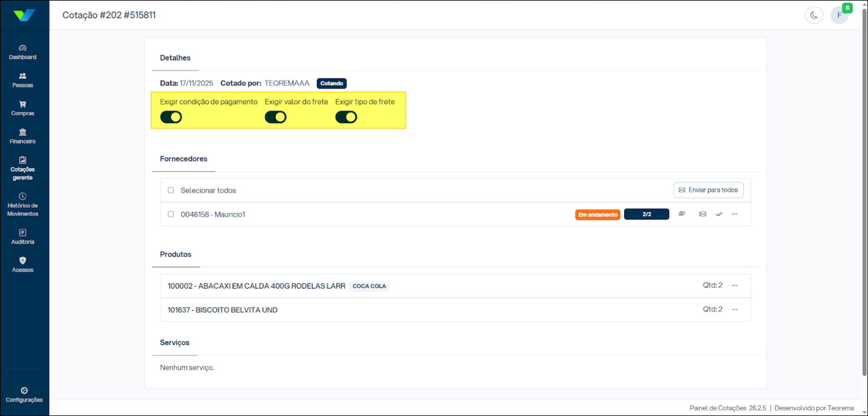868x416 pixels.
Task: Click the double-check icon for Mauricio1
Action: pyautogui.click(x=719, y=214)
